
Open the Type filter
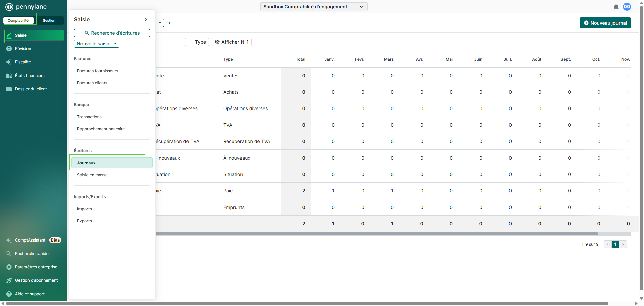(197, 42)
